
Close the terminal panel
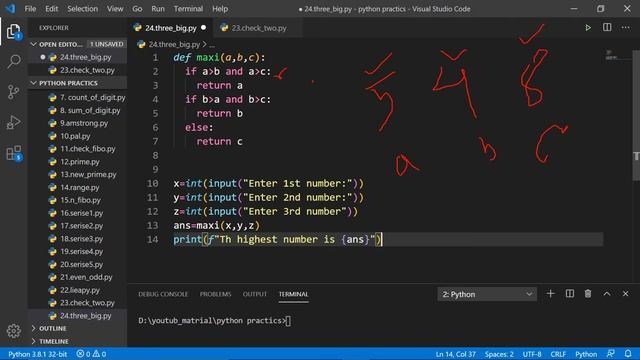pos(625,293)
